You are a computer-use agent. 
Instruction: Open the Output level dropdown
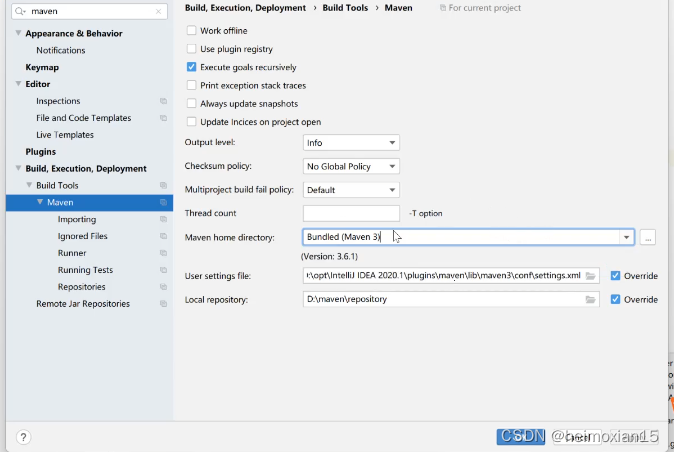point(351,143)
